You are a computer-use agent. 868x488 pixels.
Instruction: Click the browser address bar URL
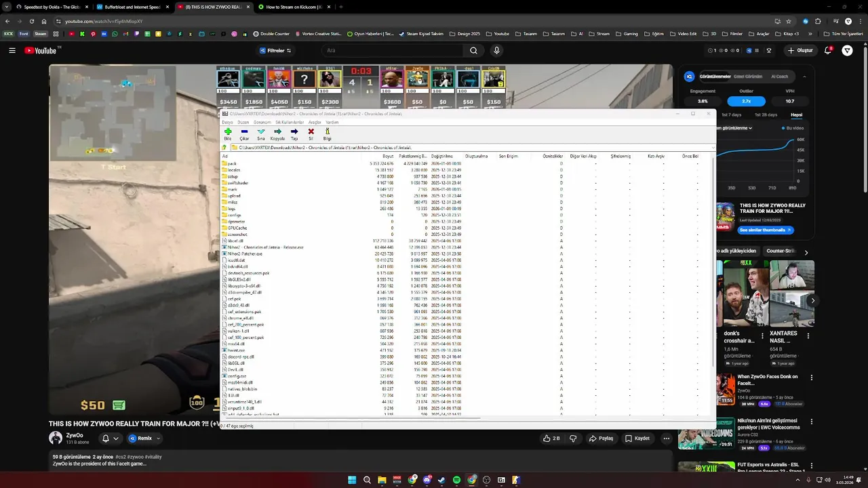point(104,21)
